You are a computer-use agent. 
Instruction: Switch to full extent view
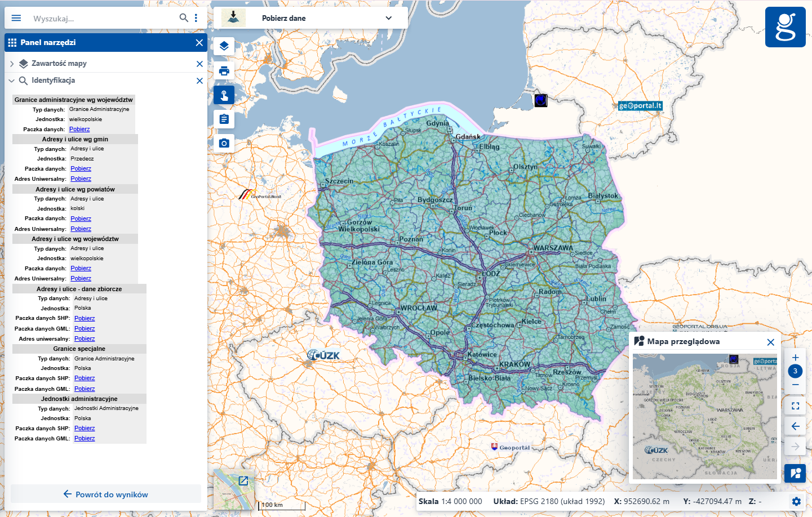pyautogui.click(x=795, y=405)
